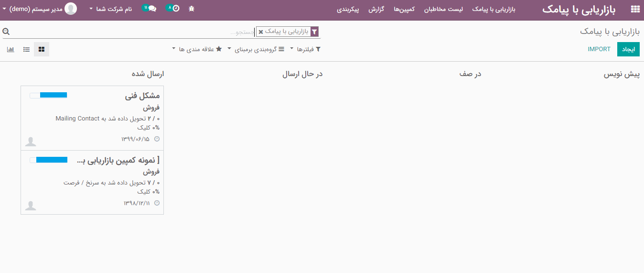Click the IMPORT button
The width and height of the screenshot is (644, 273).
point(599,49)
